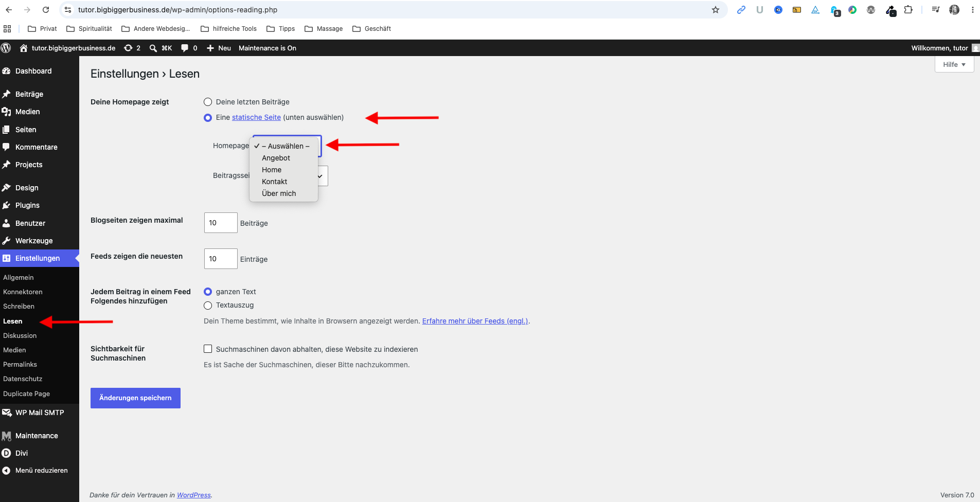Click the Projects pin icon
This screenshot has height=502, width=980.
click(7, 165)
